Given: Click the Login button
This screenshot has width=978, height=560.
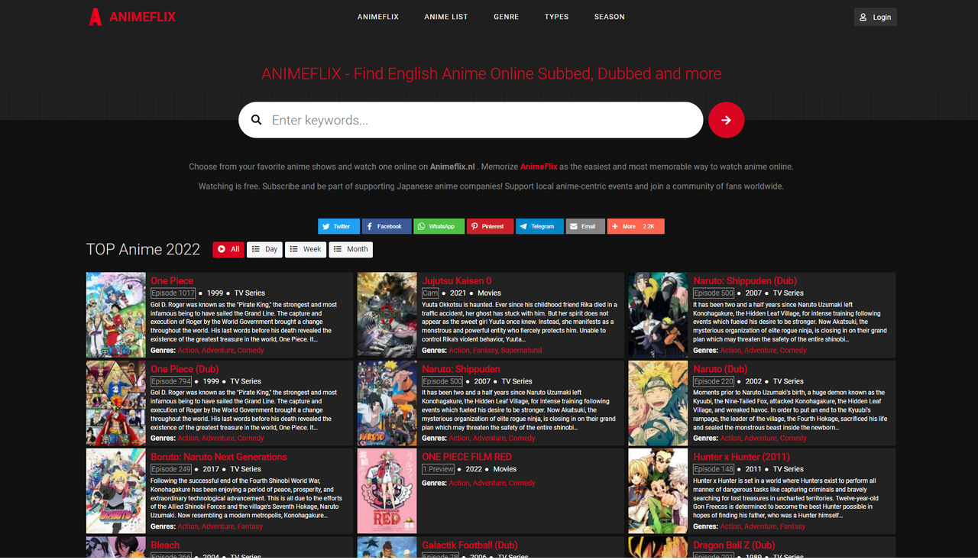Looking at the screenshot, I should (876, 17).
